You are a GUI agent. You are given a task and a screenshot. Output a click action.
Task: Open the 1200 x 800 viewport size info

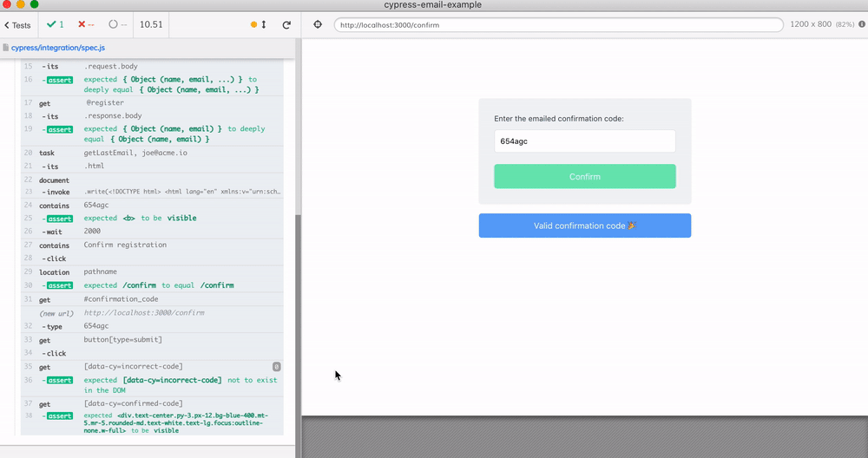coord(822,25)
